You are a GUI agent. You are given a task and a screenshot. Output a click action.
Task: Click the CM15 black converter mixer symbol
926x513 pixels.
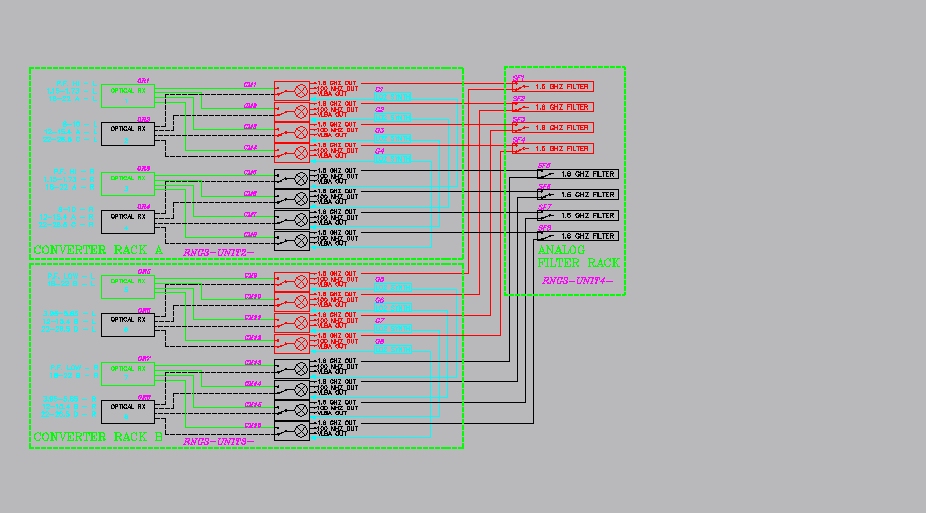pos(292,410)
